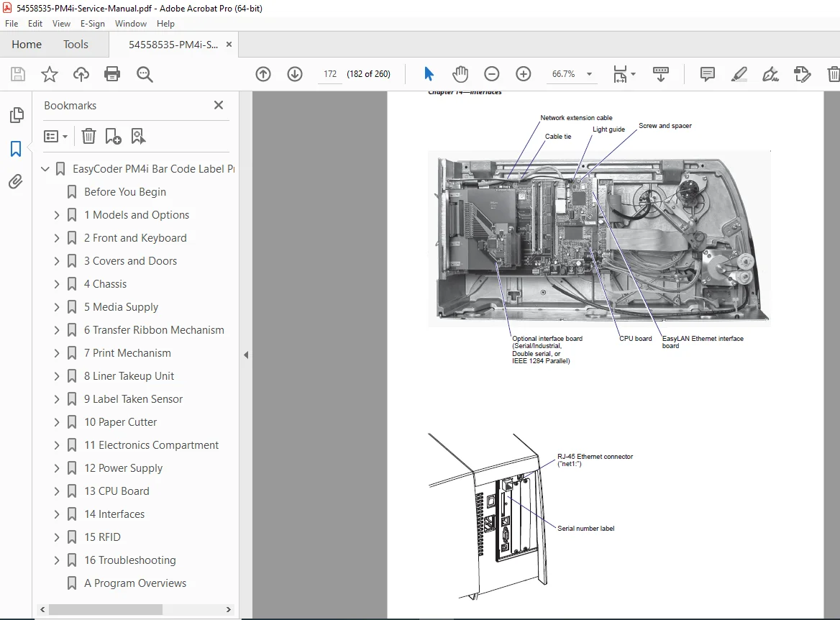The height and width of the screenshot is (620, 840).
Task: Open the Find text search tool
Action: pos(144,74)
